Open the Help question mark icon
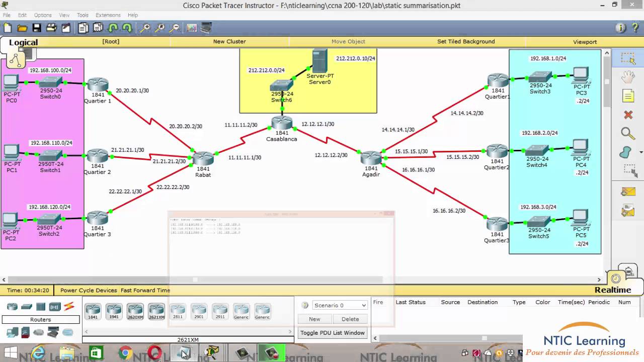The width and height of the screenshot is (644, 362). [x=635, y=28]
